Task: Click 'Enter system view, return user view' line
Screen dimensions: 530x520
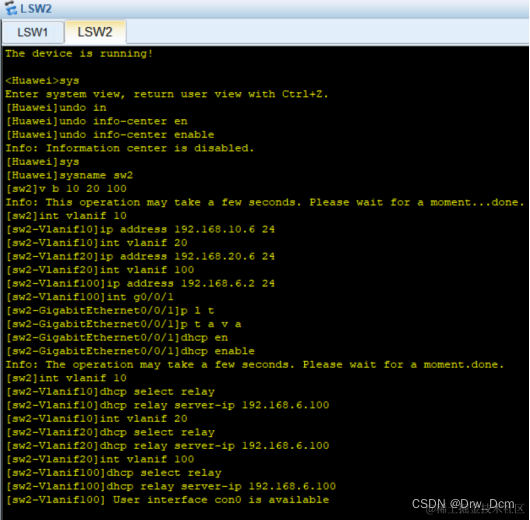Action: click(x=167, y=94)
